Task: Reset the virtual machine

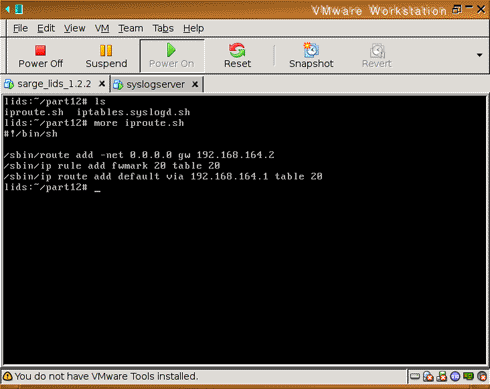Action: (x=237, y=56)
